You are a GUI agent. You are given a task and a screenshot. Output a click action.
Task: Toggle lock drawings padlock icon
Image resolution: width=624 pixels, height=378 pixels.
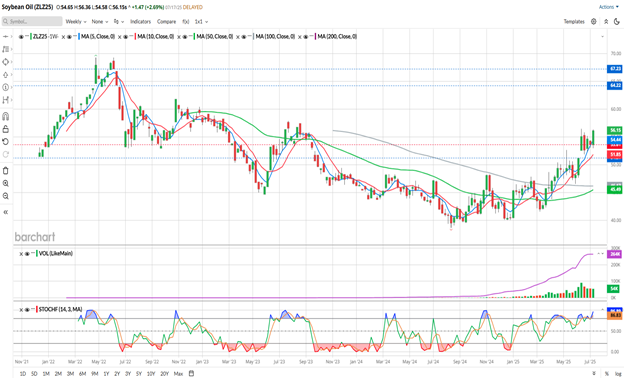click(6, 129)
